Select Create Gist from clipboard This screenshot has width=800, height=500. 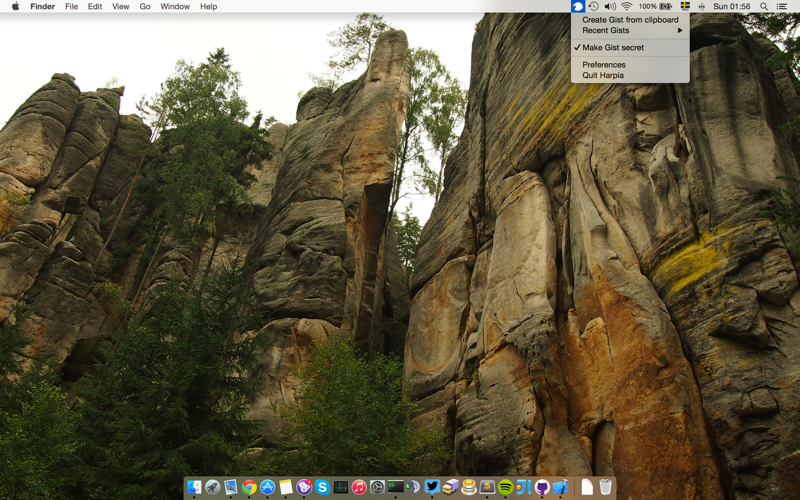click(x=630, y=20)
